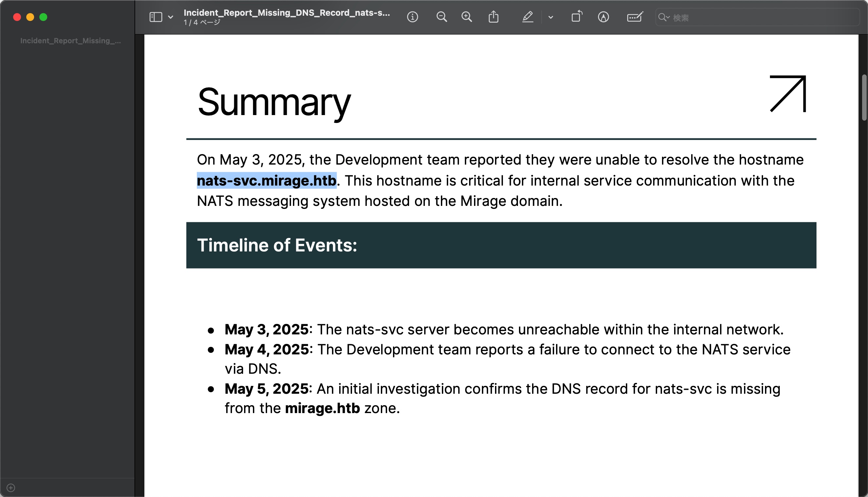Viewport: 868px width, 497px height.
Task: Select Incident_Report_Missing sidebar item
Action: click(70, 41)
